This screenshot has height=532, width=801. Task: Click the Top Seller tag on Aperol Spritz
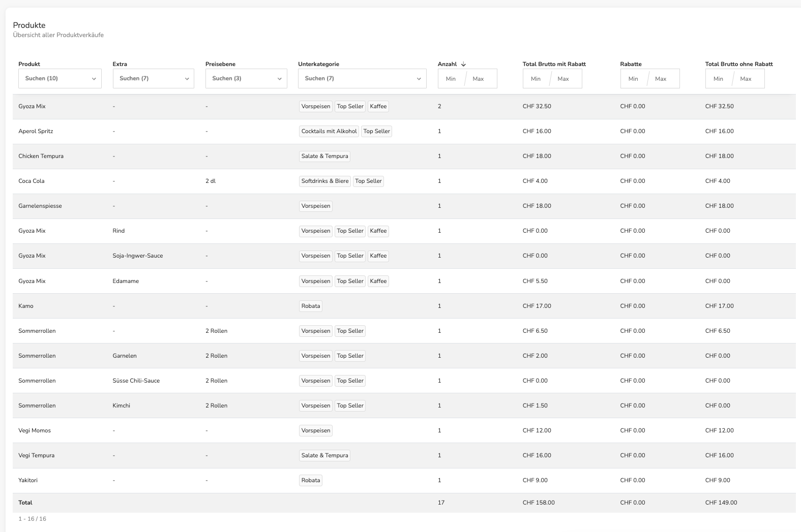pyautogui.click(x=377, y=131)
